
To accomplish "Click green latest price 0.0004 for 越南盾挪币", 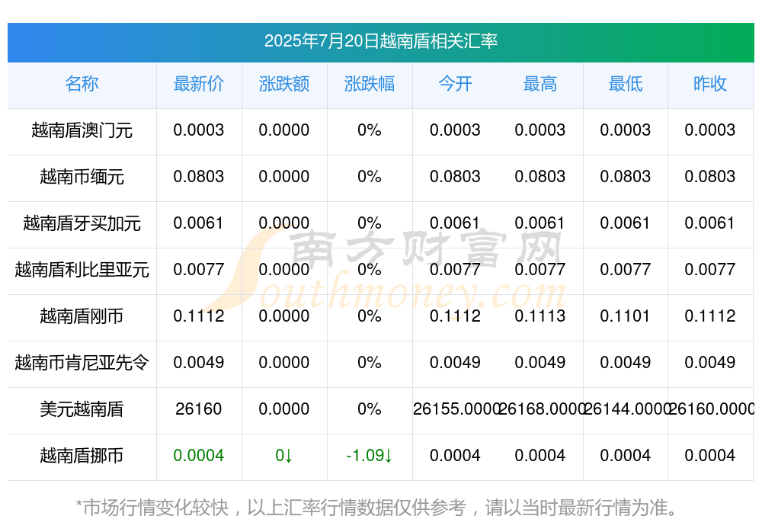I will click(x=199, y=456).
